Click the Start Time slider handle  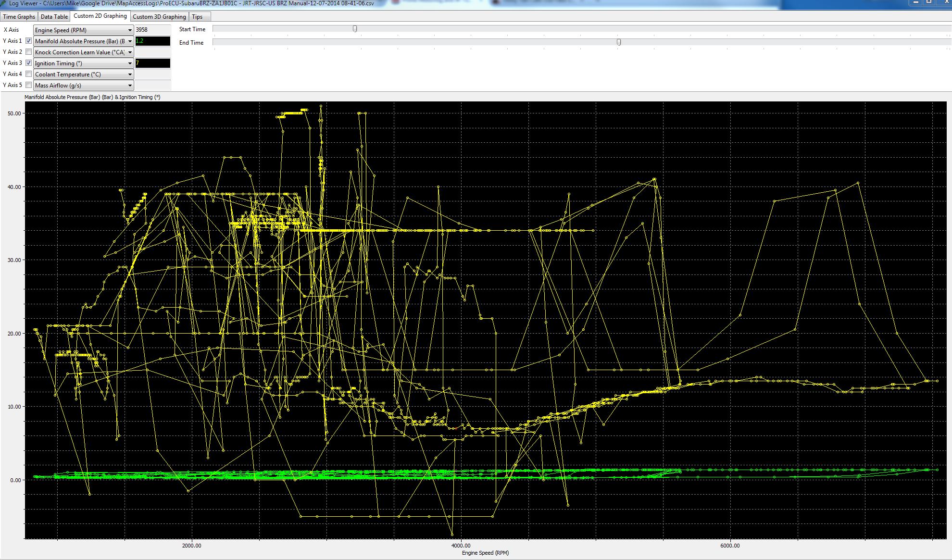(x=355, y=29)
